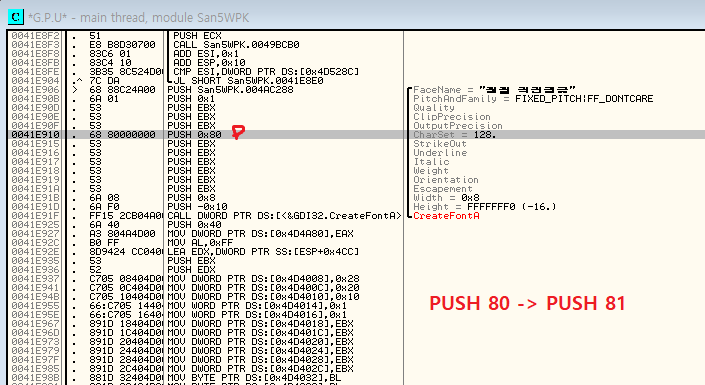
Task: Click the CharSet = 128. comment
Action: (455, 134)
